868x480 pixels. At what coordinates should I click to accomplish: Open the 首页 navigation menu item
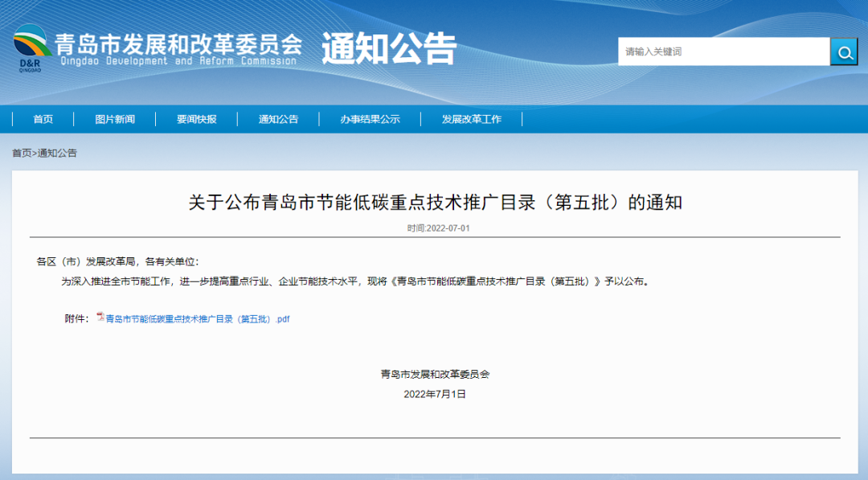point(43,119)
